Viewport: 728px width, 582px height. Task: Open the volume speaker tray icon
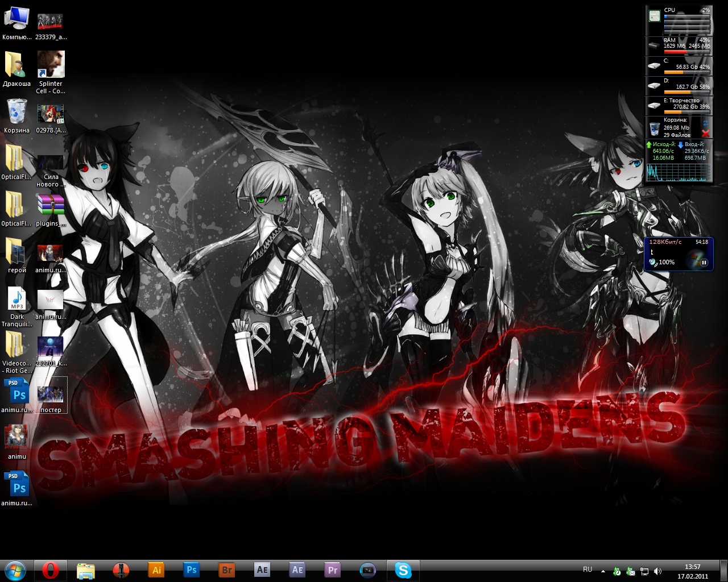(658, 571)
